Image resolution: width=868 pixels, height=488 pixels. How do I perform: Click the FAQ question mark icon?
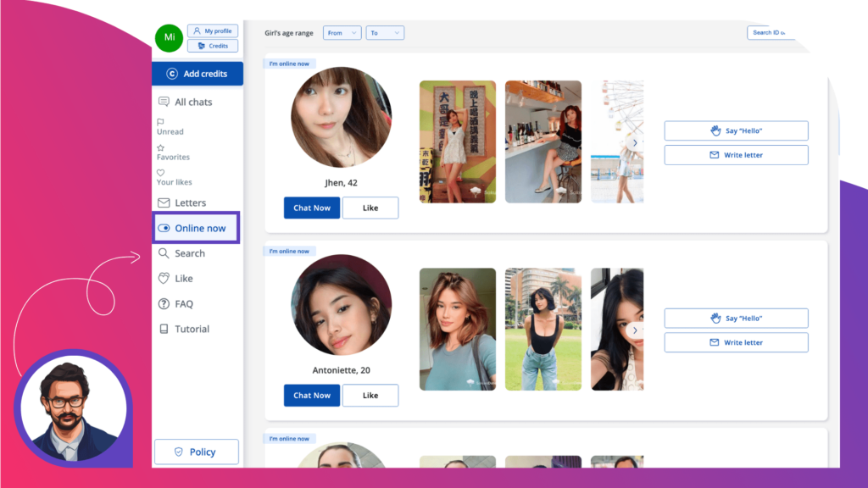pyautogui.click(x=164, y=304)
